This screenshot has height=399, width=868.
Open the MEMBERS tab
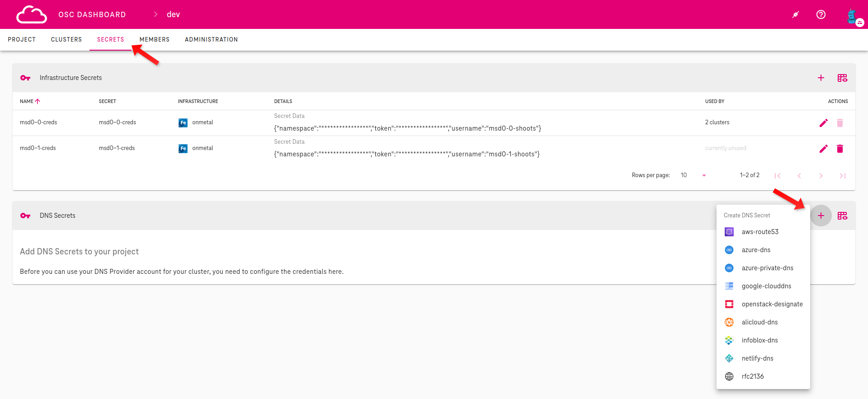(x=155, y=40)
